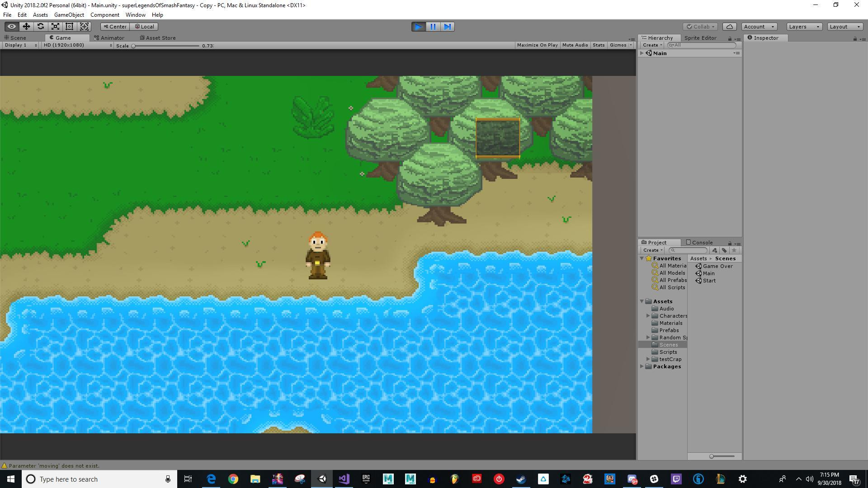Stop play mode with the Play button
Viewport: 868px width, 488px height.
click(x=419, y=27)
